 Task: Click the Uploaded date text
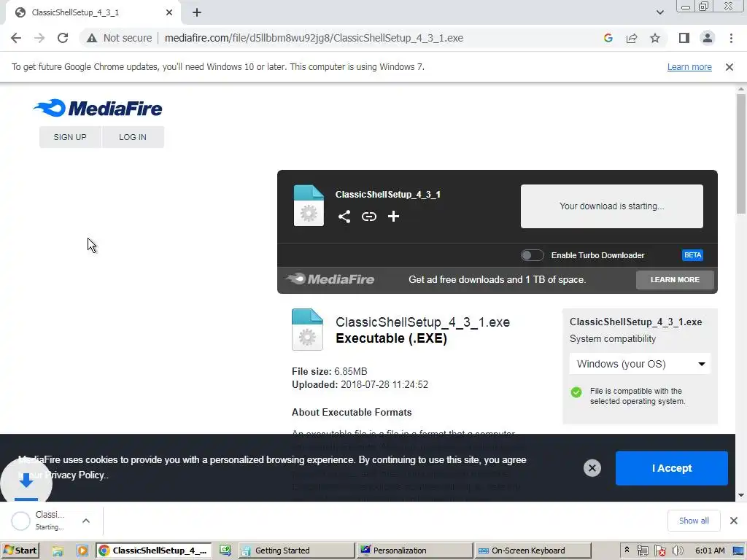360,385
